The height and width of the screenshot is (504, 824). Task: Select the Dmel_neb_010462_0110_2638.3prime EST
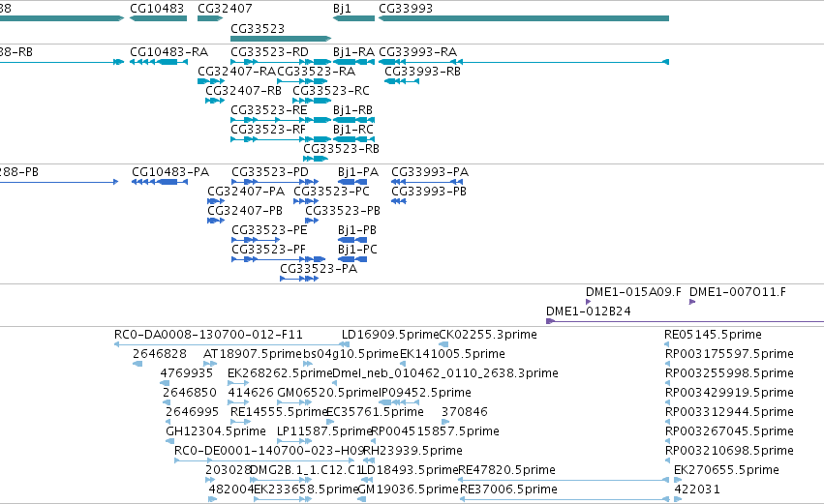pyautogui.click(x=335, y=384)
